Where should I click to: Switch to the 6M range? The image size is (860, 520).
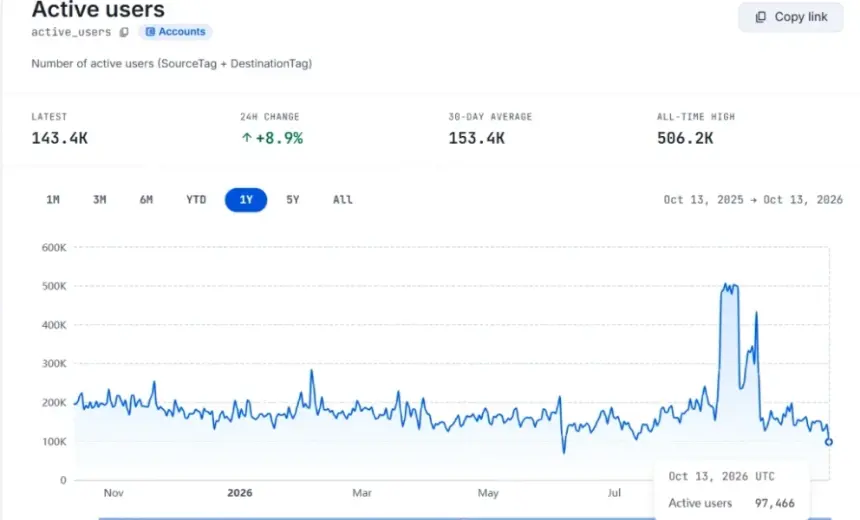(146, 200)
